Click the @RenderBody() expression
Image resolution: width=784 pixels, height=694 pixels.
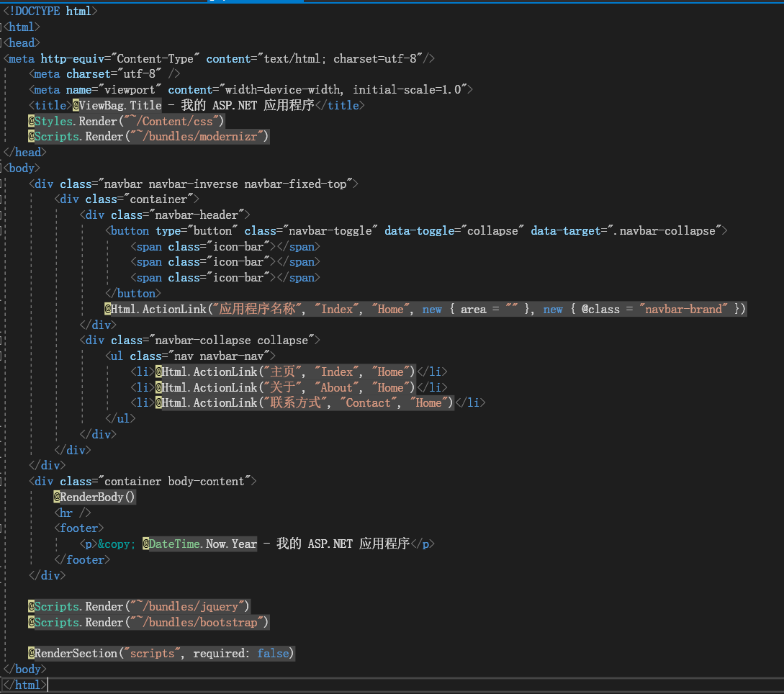tap(94, 496)
